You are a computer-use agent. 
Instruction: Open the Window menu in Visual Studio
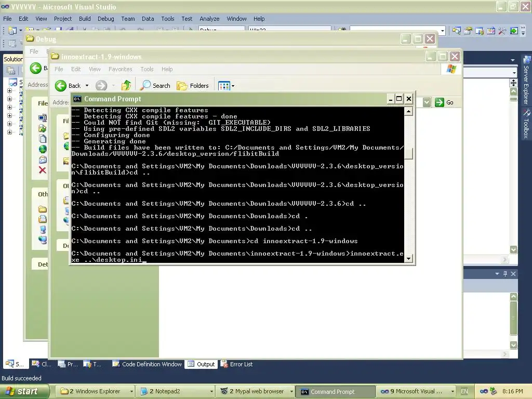click(x=236, y=19)
